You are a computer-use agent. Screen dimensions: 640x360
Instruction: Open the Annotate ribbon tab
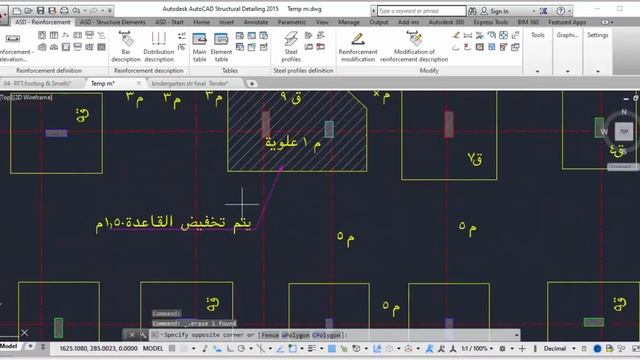tap(256, 22)
